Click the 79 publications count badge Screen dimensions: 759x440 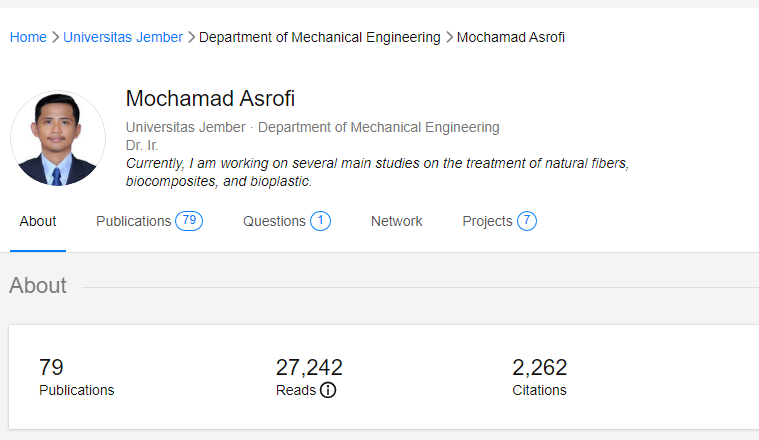click(189, 221)
